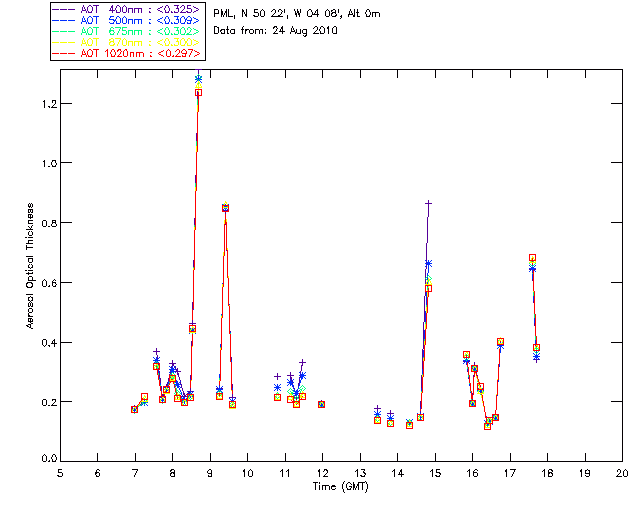Click the y-axis tick label "0.6"
This screenshot has height=512, width=640.
[x=49, y=283]
